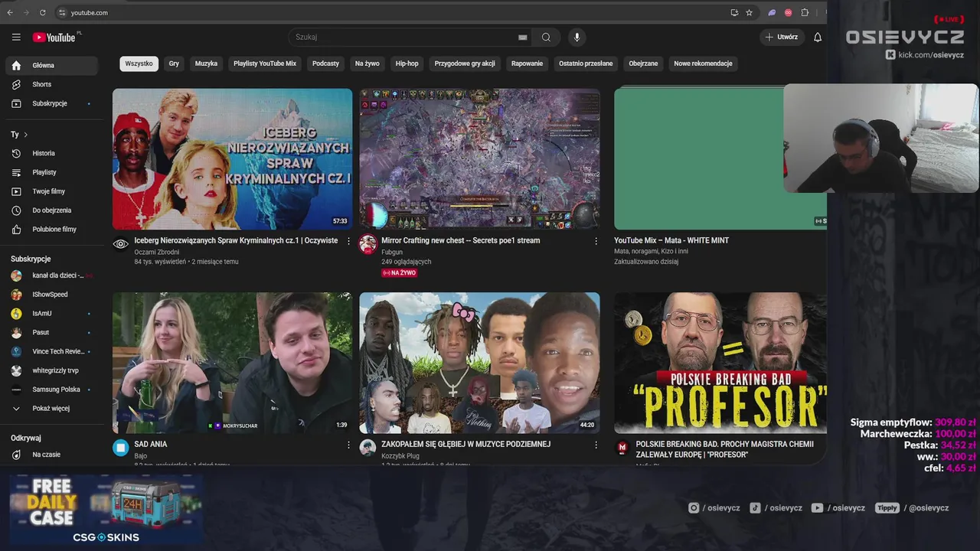Click install app icon in address bar
Screen dimensions: 980x551
point(734,12)
